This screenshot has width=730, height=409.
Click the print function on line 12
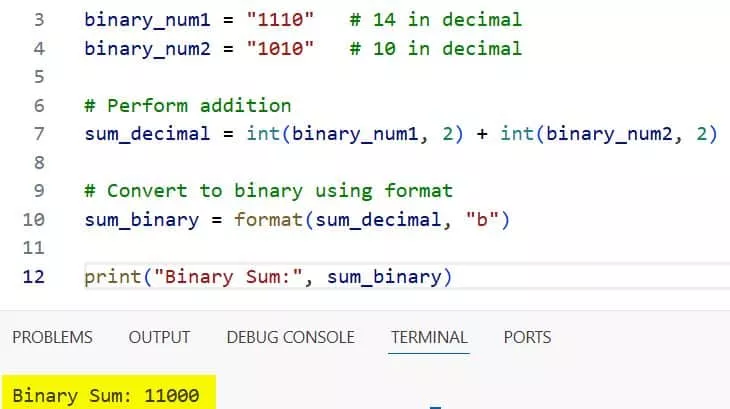coord(112,276)
